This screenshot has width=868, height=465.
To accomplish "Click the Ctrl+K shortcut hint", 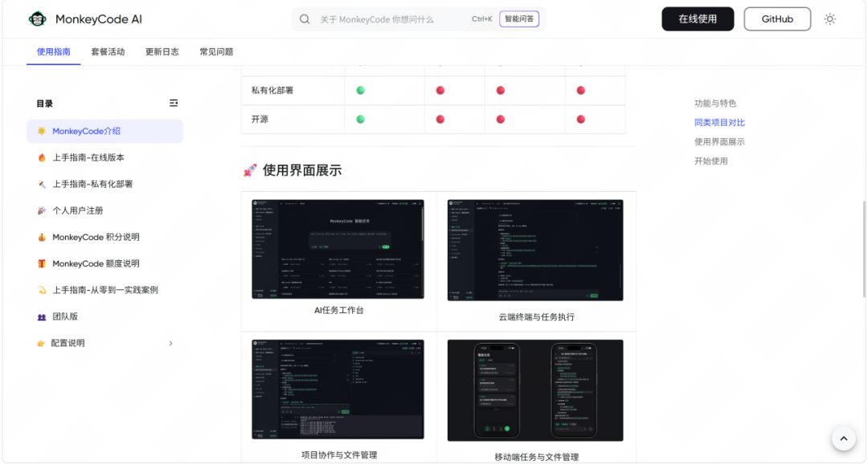I will pos(481,18).
